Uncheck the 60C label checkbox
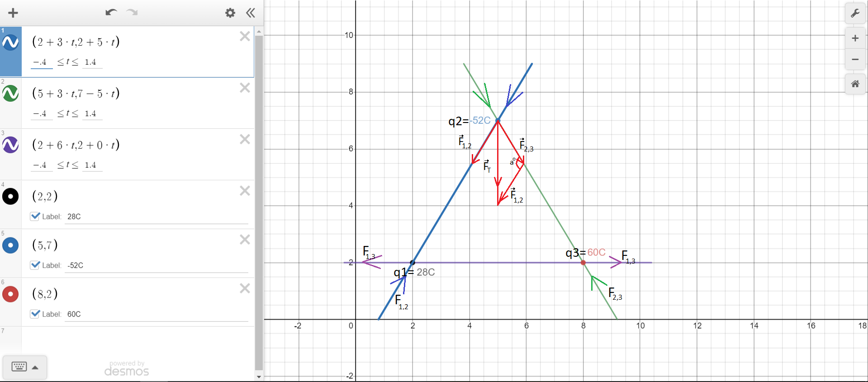 [x=35, y=314]
